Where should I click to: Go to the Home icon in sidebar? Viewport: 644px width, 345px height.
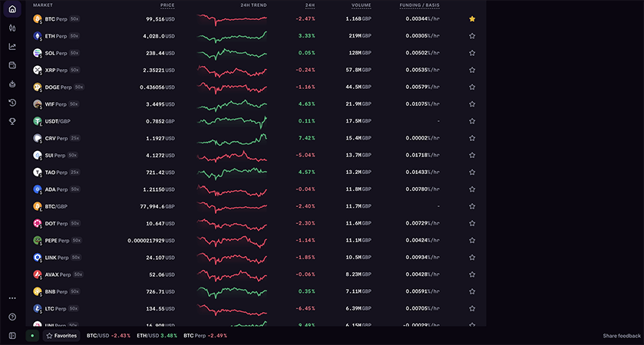(12, 9)
